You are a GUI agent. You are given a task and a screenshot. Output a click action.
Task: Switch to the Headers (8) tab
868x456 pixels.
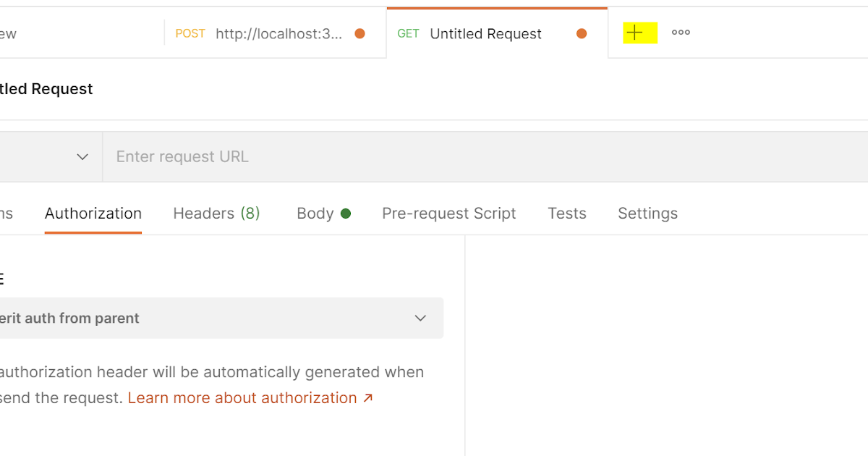coord(216,213)
